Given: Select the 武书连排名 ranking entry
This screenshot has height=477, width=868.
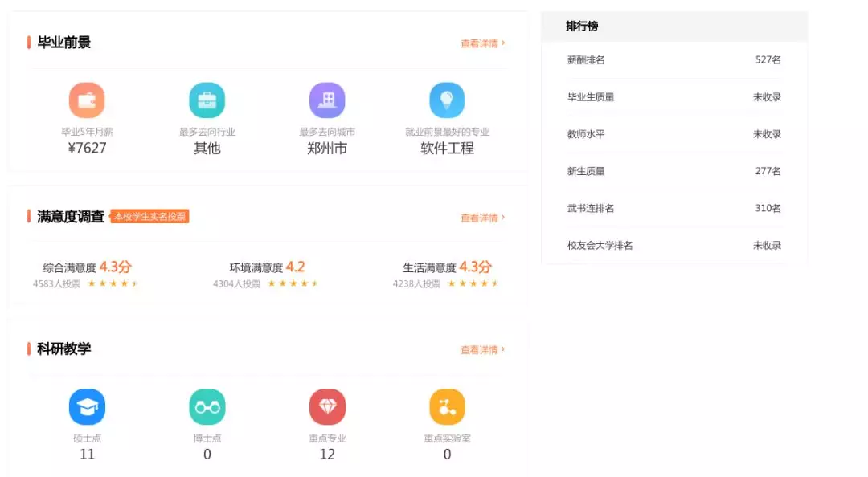Looking at the screenshot, I should pyautogui.click(x=675, y=207).
